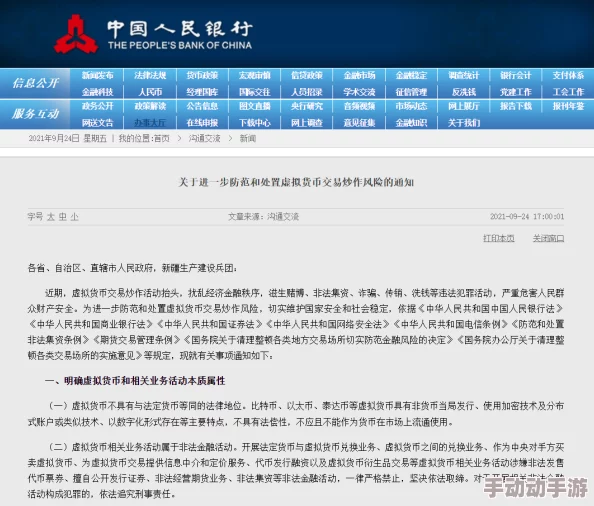This screenshot has width=594, height=506.
Task: Set font size to medium (中)
Action: (x=63, y=217)
